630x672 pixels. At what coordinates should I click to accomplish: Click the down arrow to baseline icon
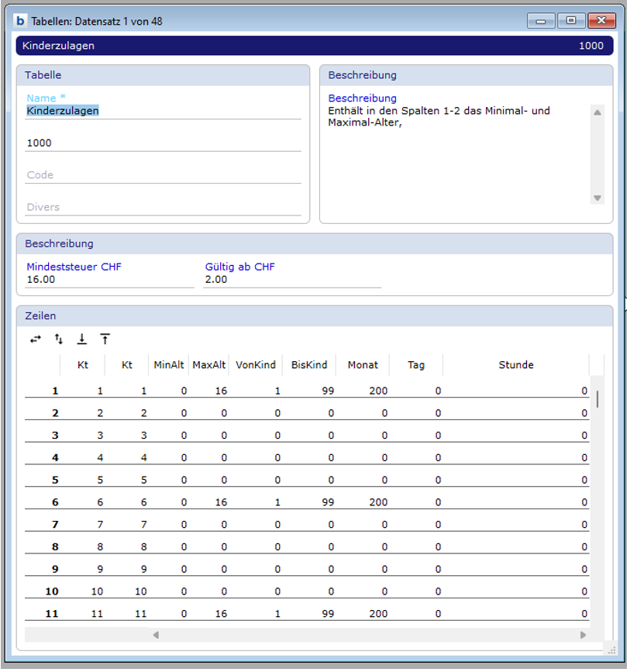point(81,339)
